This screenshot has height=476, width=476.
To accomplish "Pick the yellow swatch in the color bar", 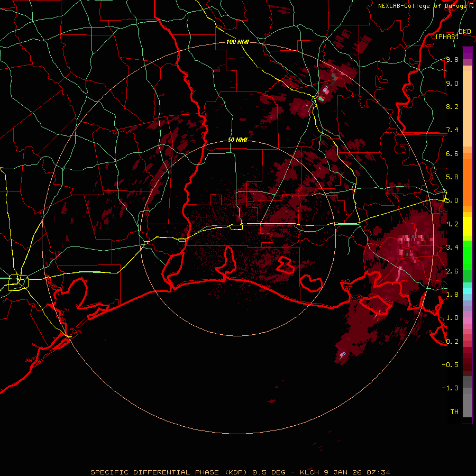I will coord(467,226).
